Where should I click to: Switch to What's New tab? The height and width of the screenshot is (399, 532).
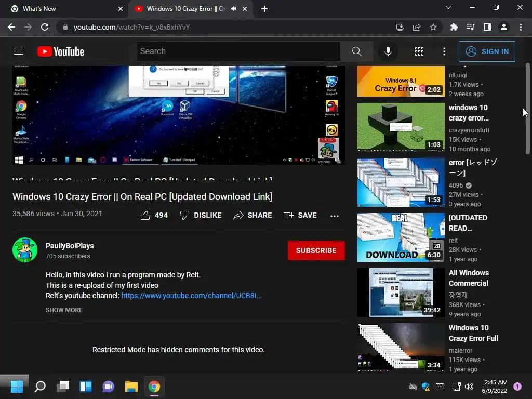click(64, 9)
